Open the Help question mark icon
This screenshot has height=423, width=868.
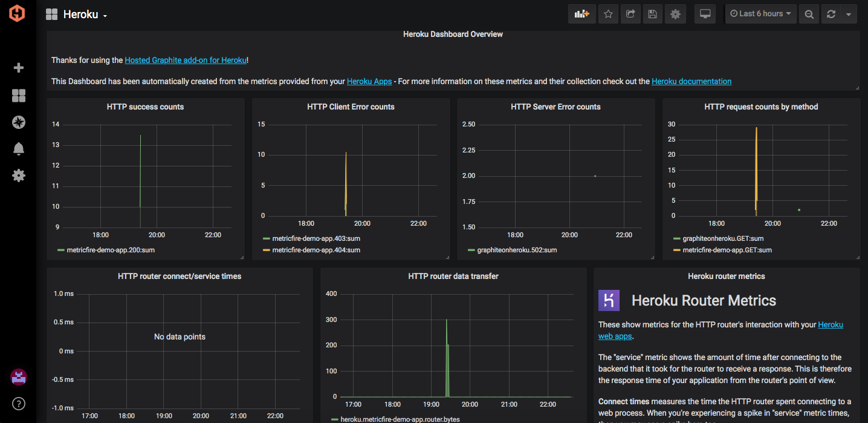click(x=19, y=404)
